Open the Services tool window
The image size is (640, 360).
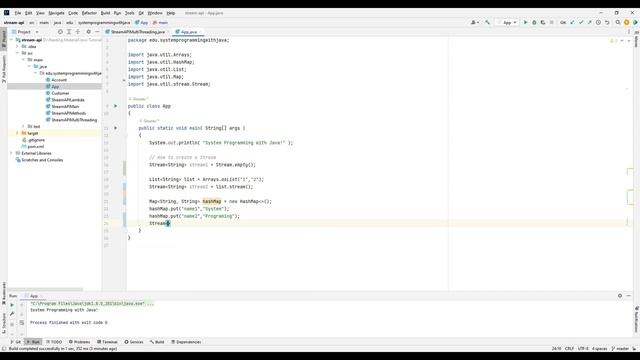(134, 342)
